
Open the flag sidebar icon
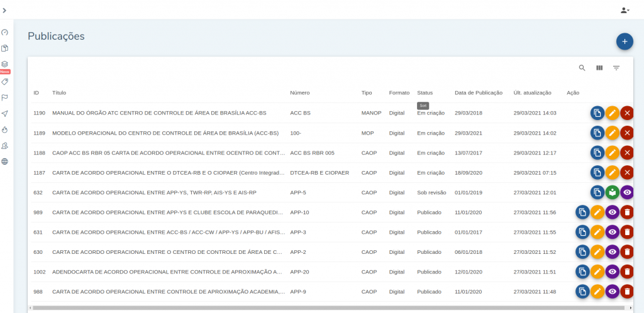(4, 97)
